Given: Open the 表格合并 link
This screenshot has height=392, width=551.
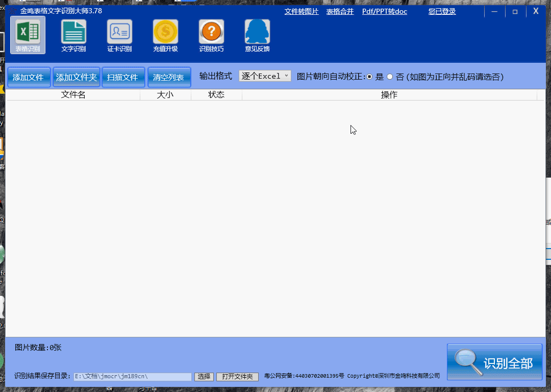Looking at the screenshot, I should click(x=340, y=12).
